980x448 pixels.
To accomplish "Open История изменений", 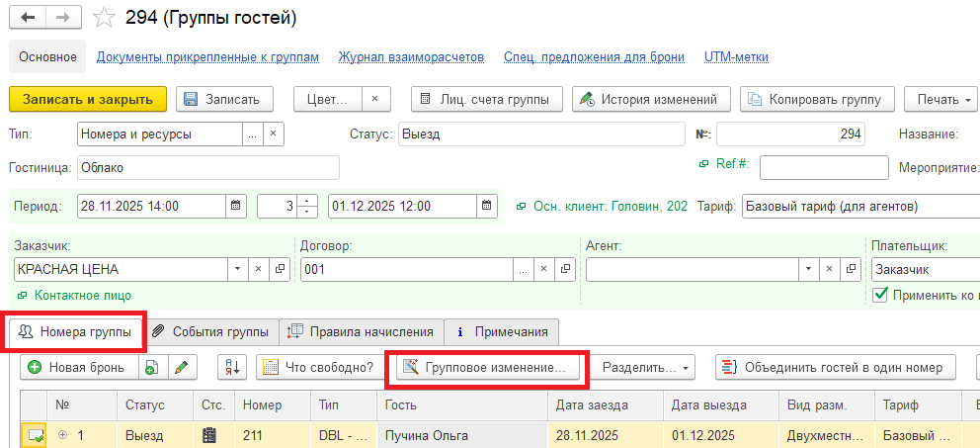I will click(651, 99).
